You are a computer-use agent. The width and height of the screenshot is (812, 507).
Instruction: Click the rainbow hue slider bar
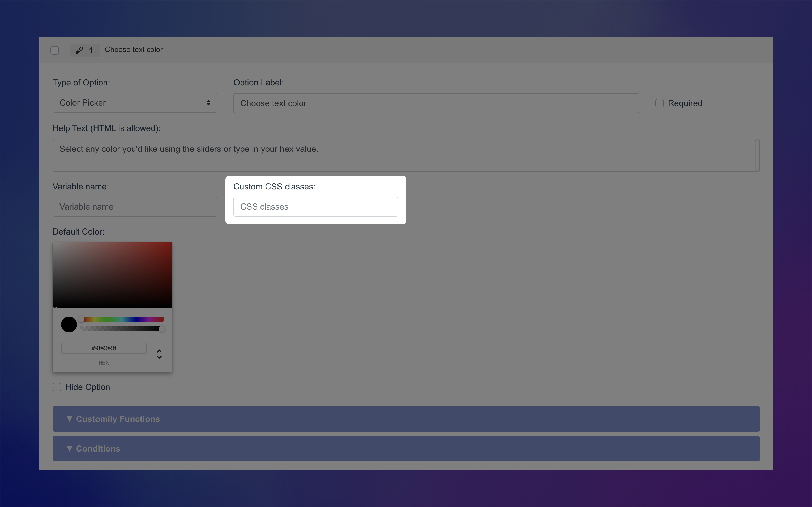pos(123,319)
